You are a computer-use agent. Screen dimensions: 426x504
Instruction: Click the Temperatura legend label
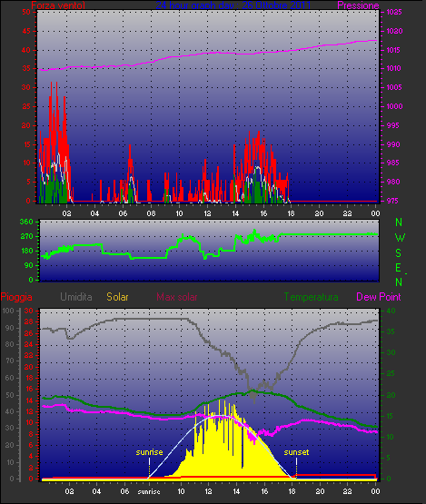tap(311, 297)
